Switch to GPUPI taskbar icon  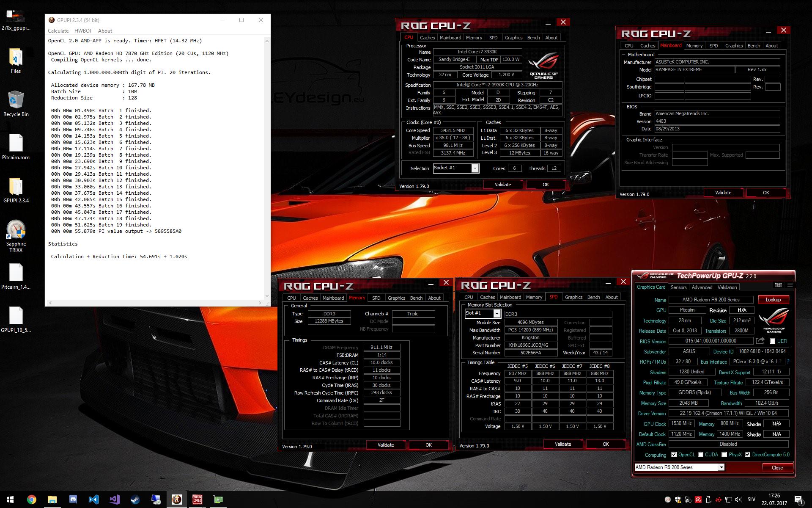click(176, 500)
